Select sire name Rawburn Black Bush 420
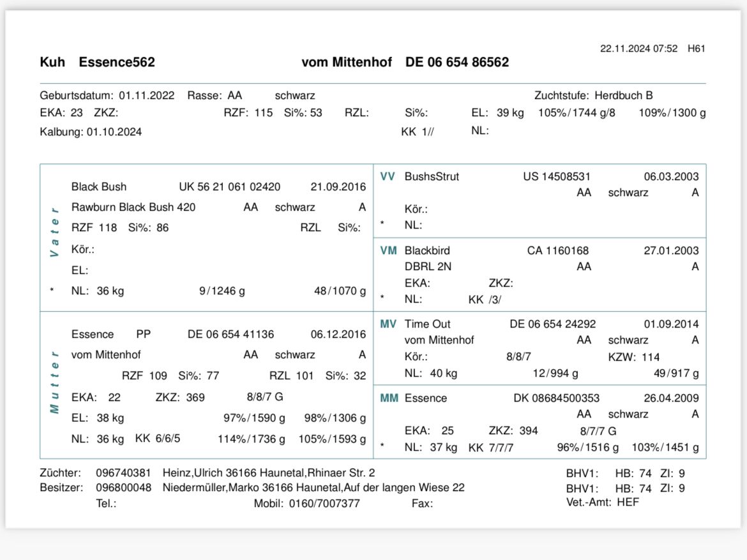 click(133, 208)
